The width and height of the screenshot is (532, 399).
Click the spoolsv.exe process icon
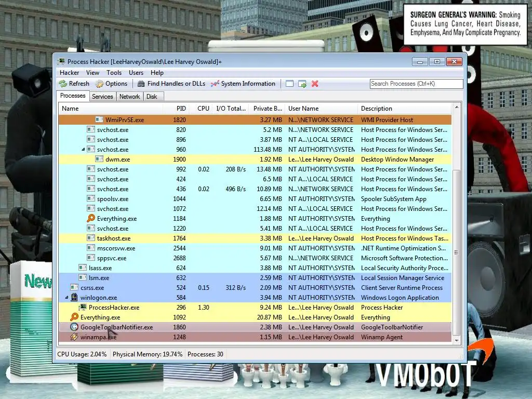pos(90,198)
